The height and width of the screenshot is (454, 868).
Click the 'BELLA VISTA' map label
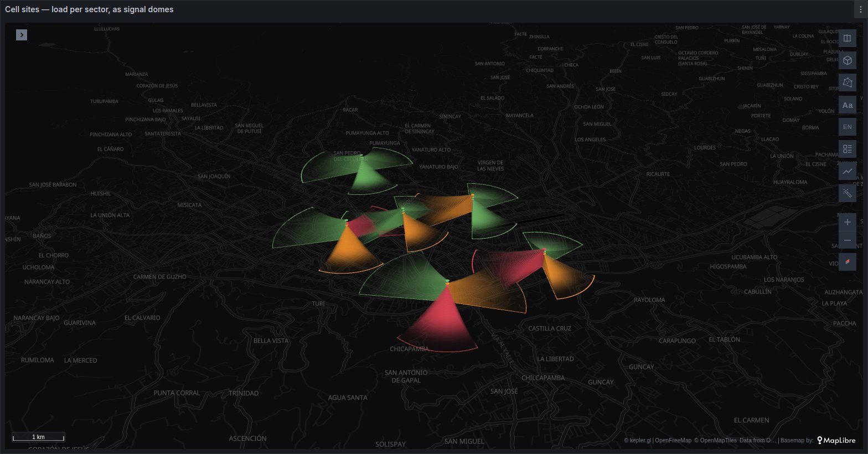click(x=271, y=341)
